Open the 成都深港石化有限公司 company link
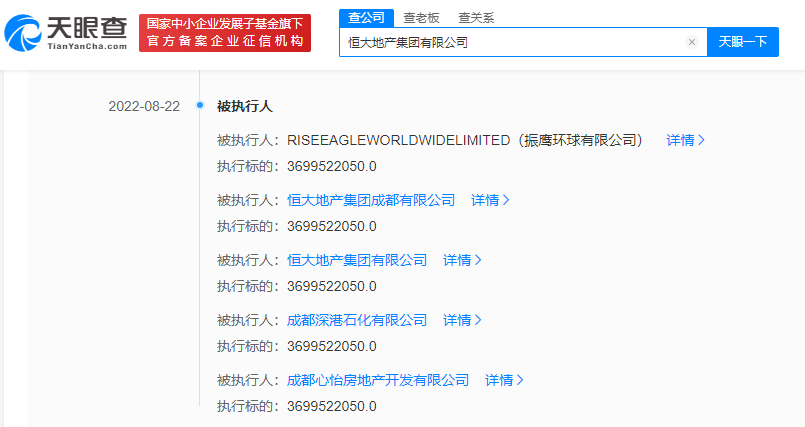This screenshot has width=805, height=427. coord(357,320)
